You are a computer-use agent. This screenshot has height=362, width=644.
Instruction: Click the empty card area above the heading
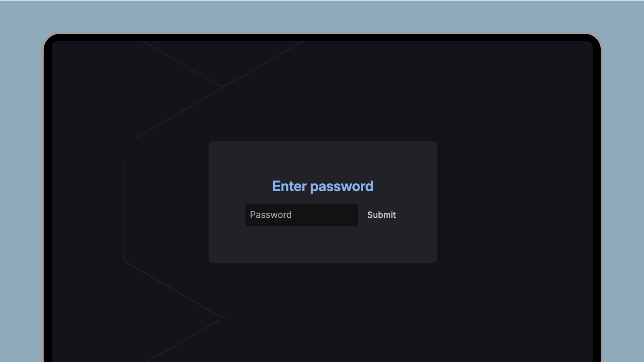pyautogui.click(x=323, y=160)
